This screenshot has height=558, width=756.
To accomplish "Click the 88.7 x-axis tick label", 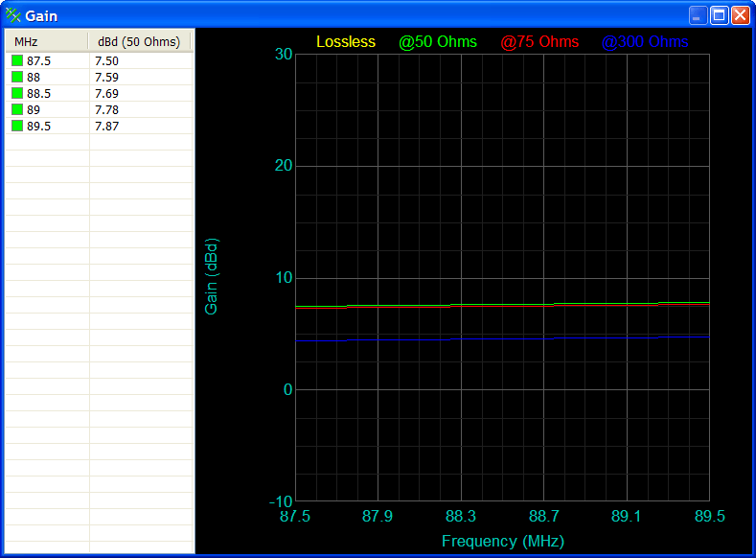I will (x=544, y=516).
